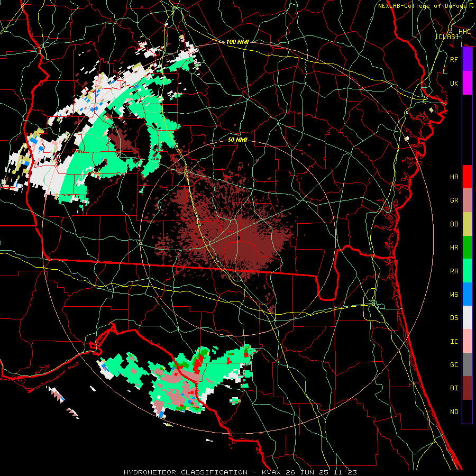Click the black radar site dot
476x476 pixels.
239,238
